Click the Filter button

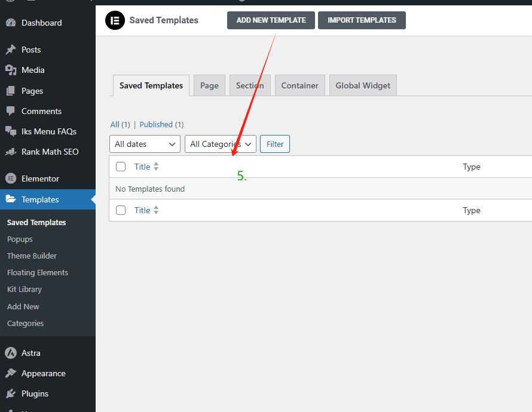(275, 144)
